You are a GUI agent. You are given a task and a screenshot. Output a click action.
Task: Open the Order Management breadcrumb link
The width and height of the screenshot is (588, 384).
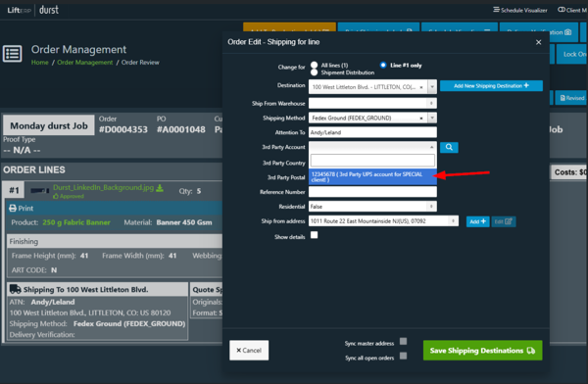click(x=84, y=63)
